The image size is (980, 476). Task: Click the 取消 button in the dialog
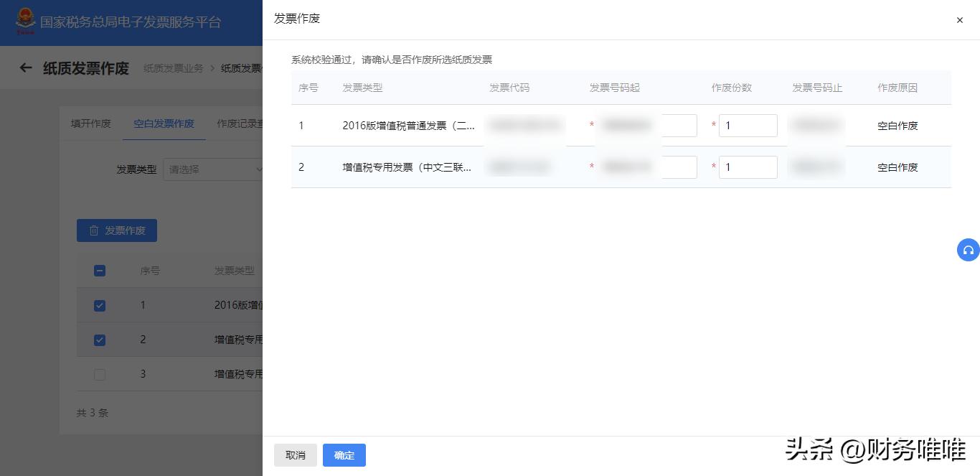(296, 454)
